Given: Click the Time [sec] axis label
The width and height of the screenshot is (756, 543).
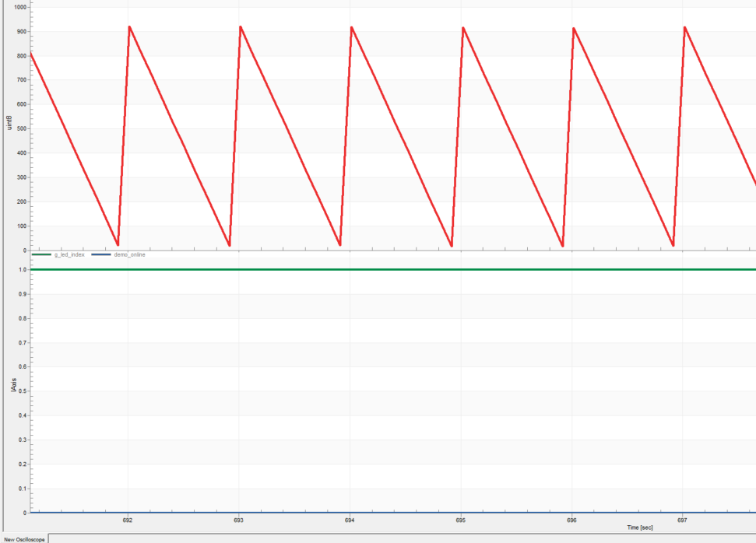Looking at the screenshot, I should pos(640,527).
